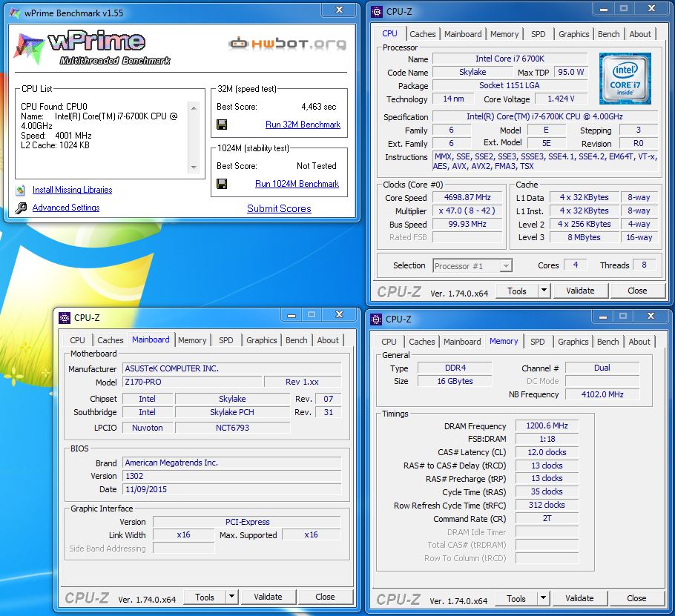This screenshot has height=616, width=675.
Task: Click Tools button in Memory window
Action: pyautogui.click(x=516, y=598)
